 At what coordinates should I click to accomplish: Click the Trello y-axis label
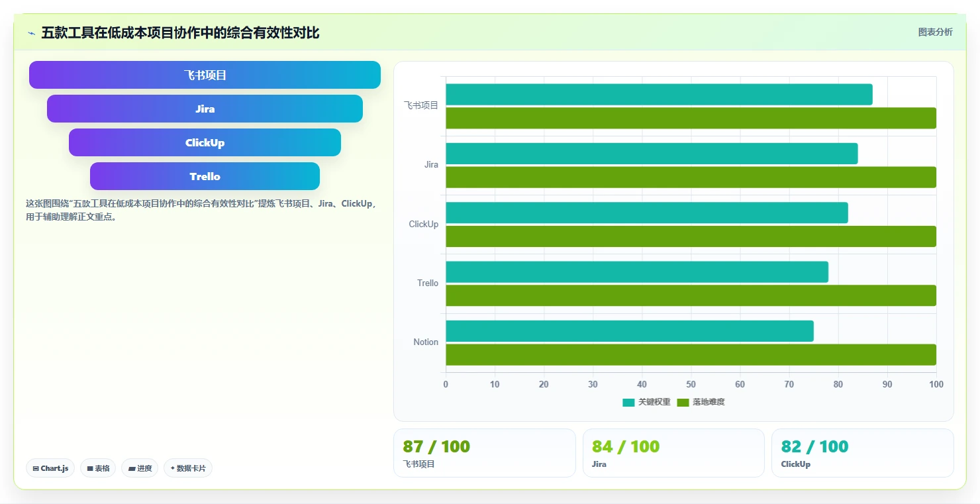coord(428,283)
